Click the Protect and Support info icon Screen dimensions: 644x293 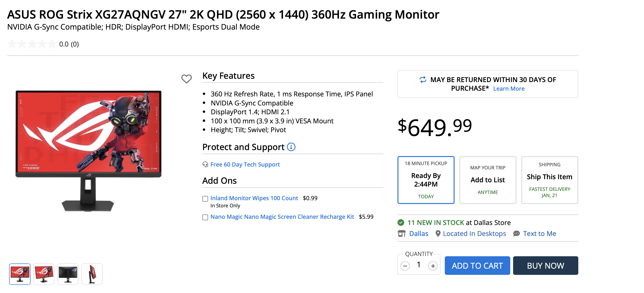coord(291,147)
